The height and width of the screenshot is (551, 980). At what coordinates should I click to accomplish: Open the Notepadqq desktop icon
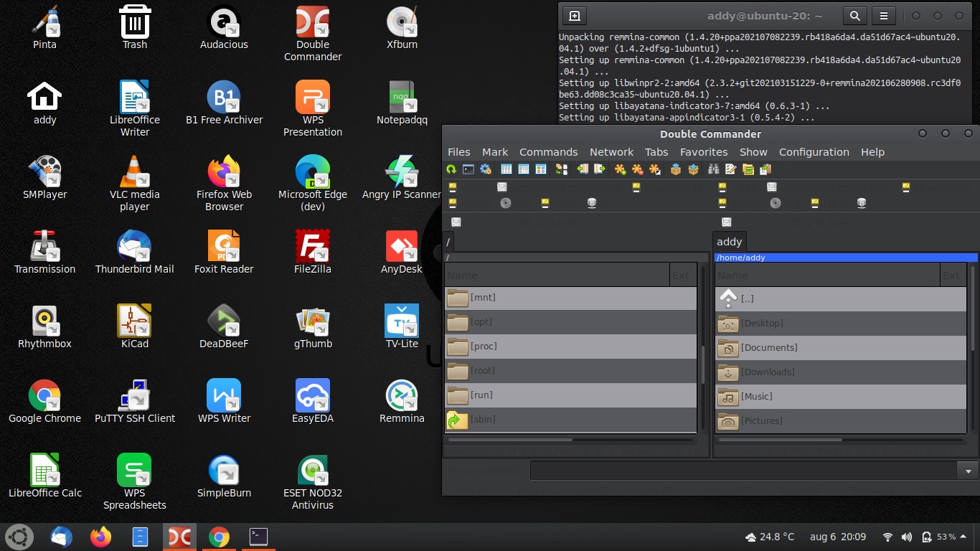pyautogui.click(x=402, y=103)
